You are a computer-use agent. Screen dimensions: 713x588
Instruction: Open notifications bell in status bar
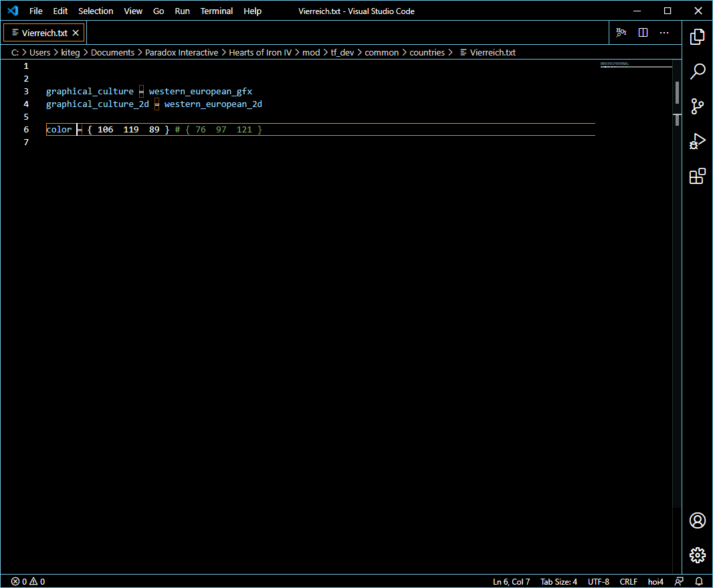tap(699, 581)
